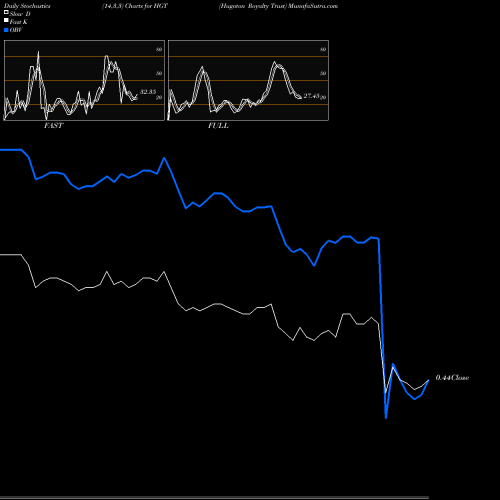Viewport: 500px width, 500px height.
Task: Click the '(14,3,3) Charts for HGT' text
Action: tap(135, 6)
